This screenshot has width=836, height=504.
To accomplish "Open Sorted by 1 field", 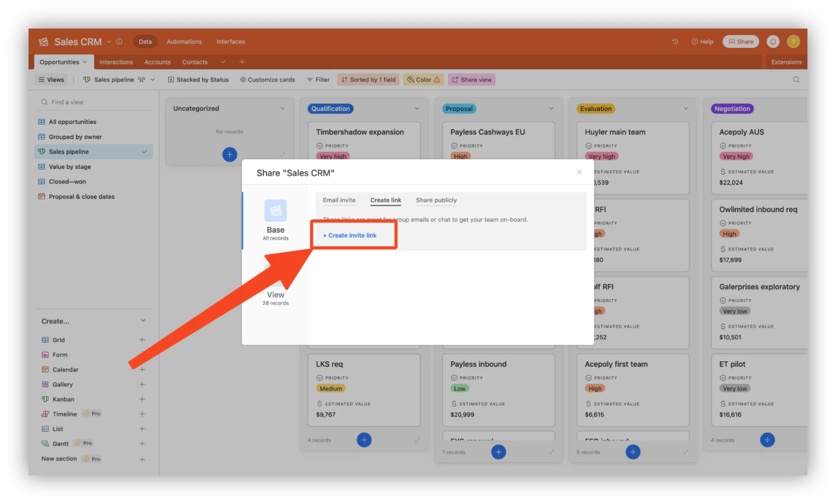I will coord(369,79).
